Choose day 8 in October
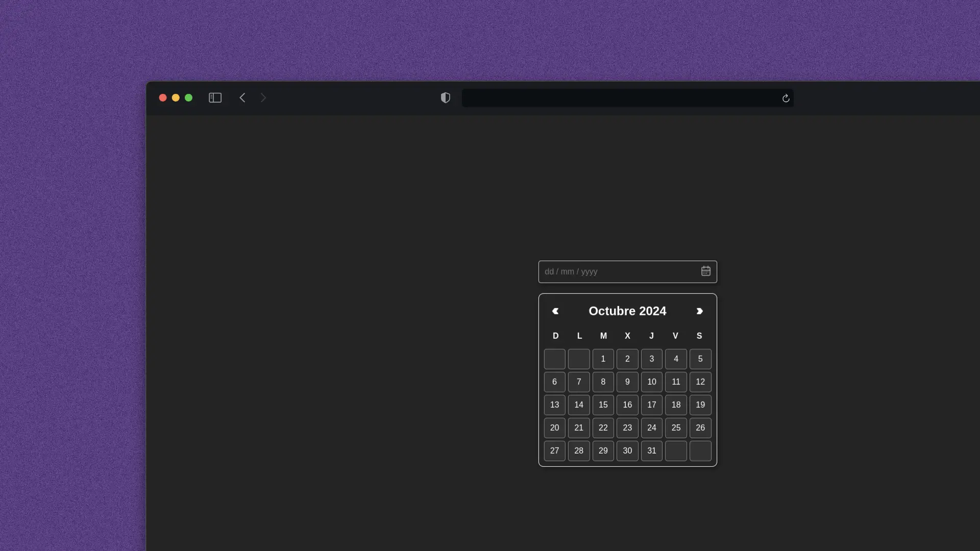This screenshot has height=551, width=980. (603, 382)
